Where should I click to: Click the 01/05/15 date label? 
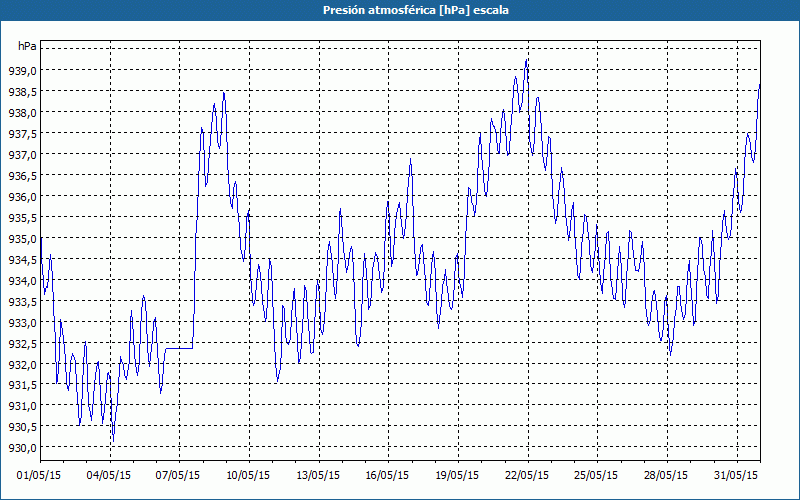tap(39, 476)
